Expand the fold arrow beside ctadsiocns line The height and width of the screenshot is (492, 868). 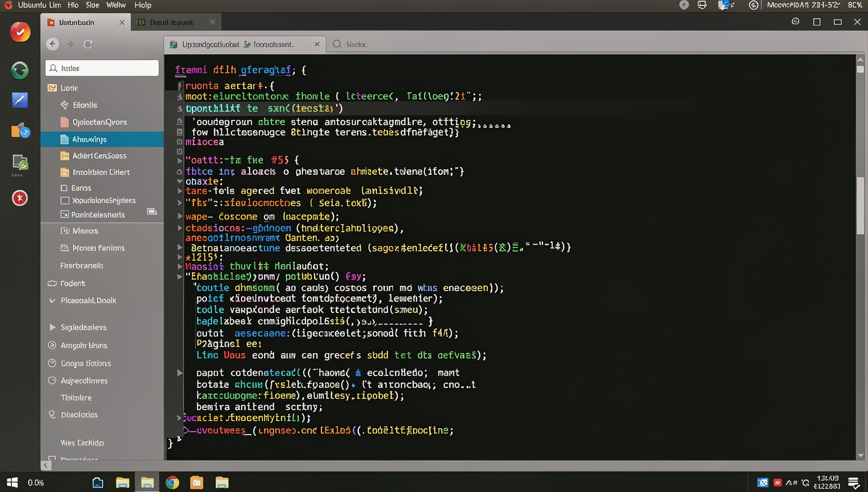coord(180,228)
